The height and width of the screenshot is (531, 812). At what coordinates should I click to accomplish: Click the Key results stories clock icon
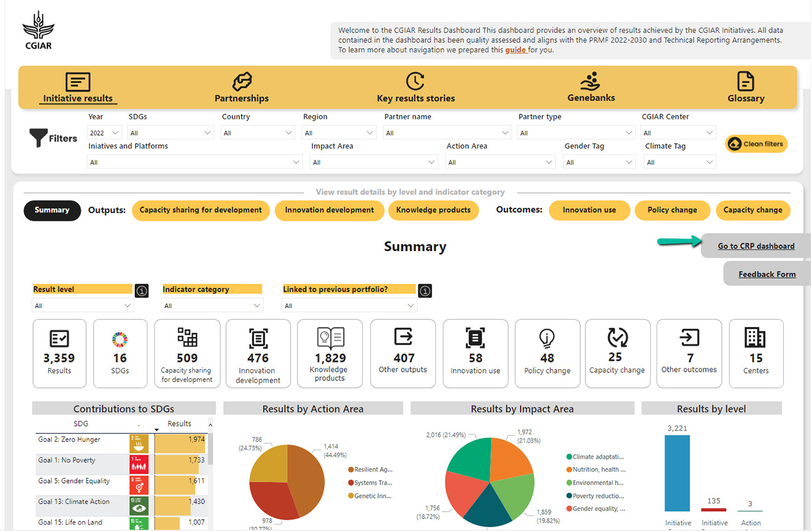415,82
